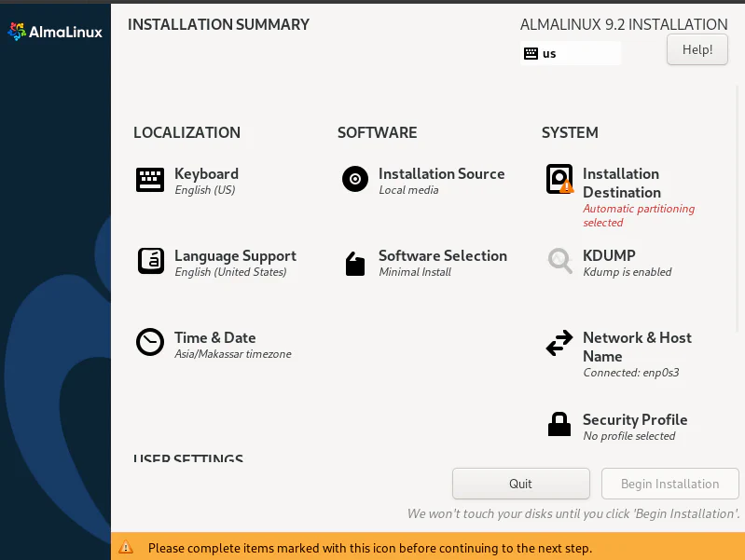745x560 pixels.
Task: Open the Time & Date clock icon
Action: coord(150,342)
